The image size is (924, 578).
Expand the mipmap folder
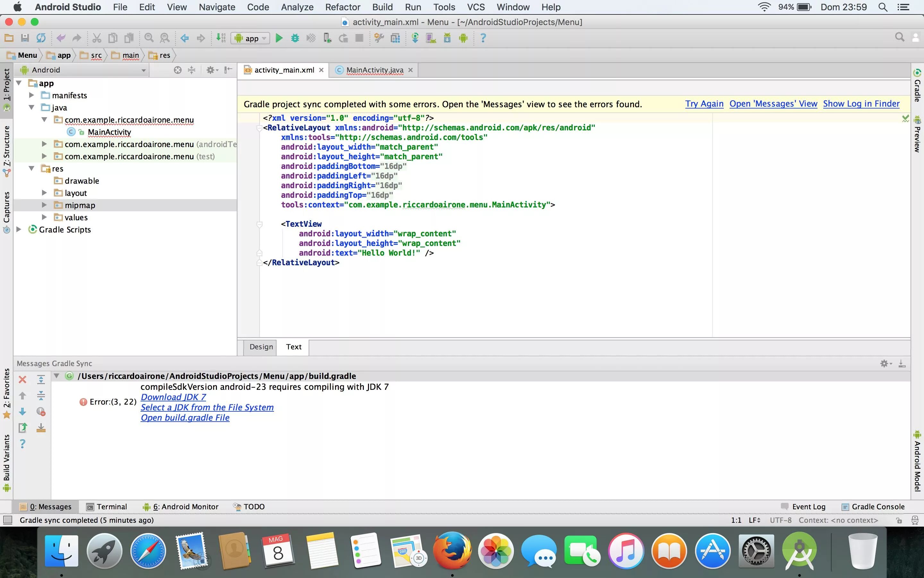pos(44,205)
